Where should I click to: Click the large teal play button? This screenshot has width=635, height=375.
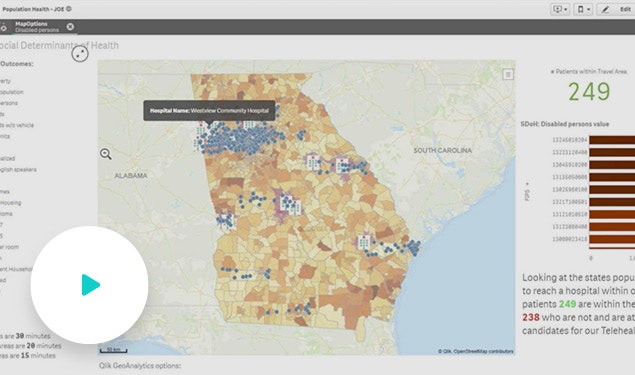point(89,285)
